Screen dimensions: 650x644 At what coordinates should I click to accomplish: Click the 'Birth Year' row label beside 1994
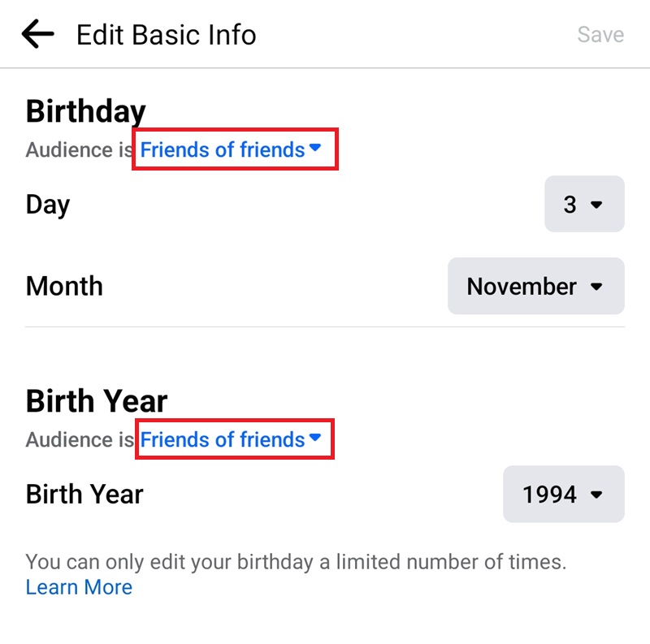click(84, 494)
